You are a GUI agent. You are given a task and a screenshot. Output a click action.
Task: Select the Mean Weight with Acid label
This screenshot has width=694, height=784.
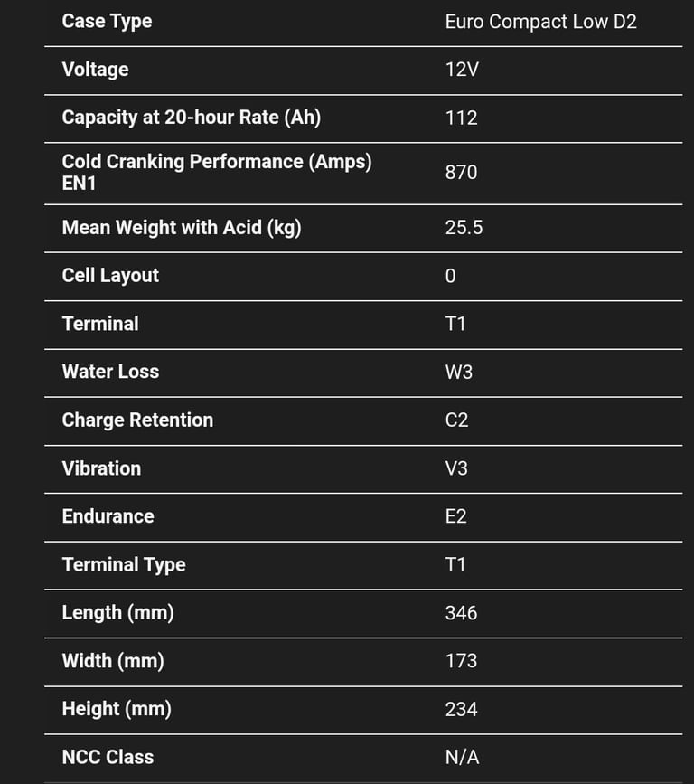(182, 228)
